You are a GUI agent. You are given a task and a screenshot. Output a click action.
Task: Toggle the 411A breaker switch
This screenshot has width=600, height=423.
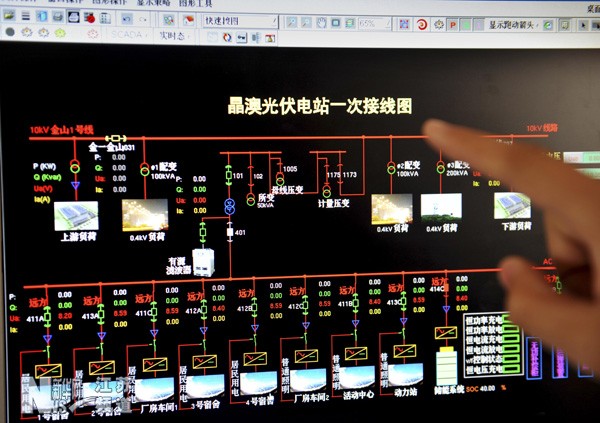[x=48, y=318]
